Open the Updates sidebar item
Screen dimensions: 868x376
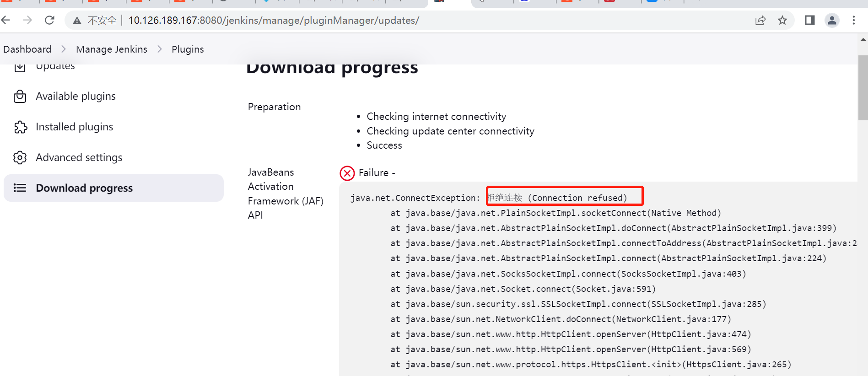click(x=55, y=67)
